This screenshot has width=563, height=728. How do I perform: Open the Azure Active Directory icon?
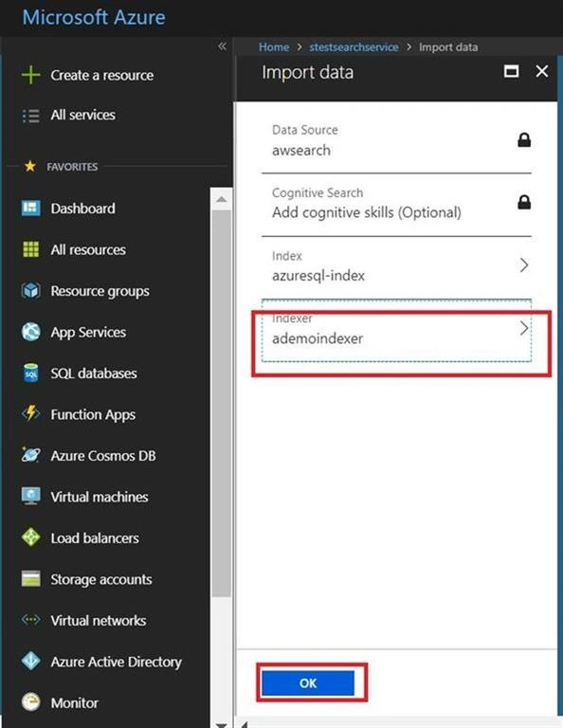click(30, 661)
